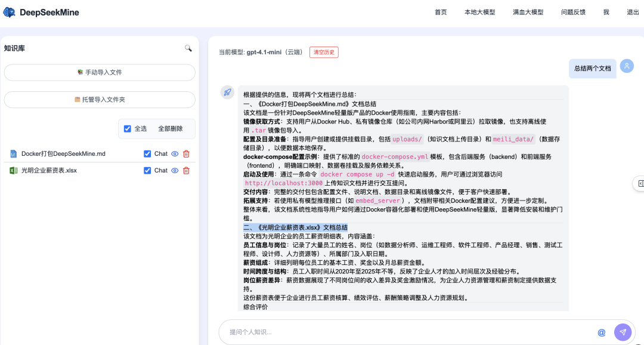Image resolution: width=644 pixels, height=345 pixels.
Task: Click the DeepSeekMine logo icon
Action: 9,13
